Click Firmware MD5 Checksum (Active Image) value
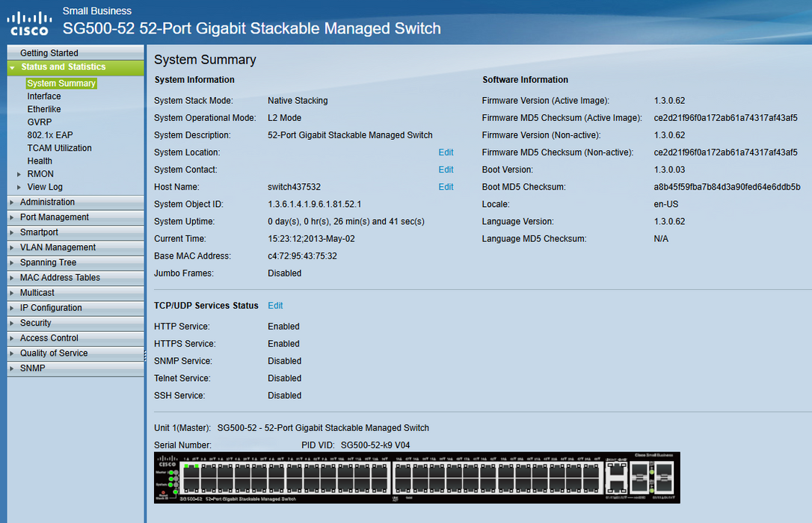Image resolution: width=812 pixels, height=523 pixels. point(725,118)
